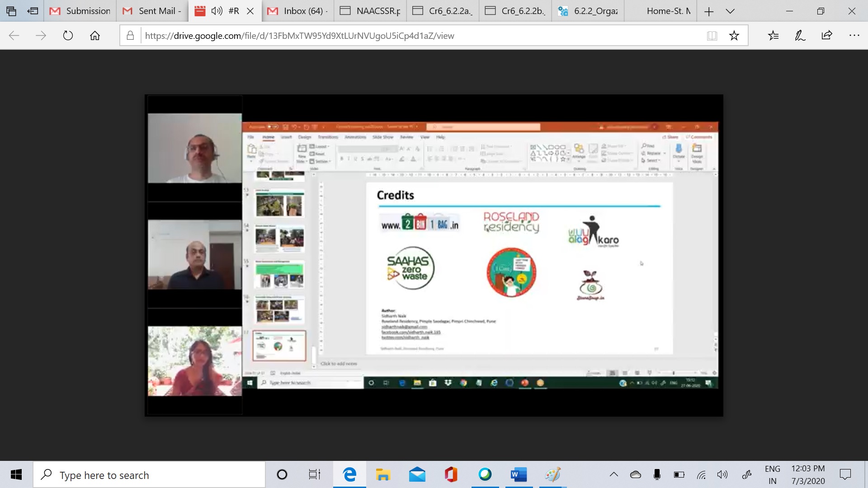The width and height of the screenshot is (868, 488).
Task: Open the Animations ribbon tab
Action: click(x=355, y=137)
